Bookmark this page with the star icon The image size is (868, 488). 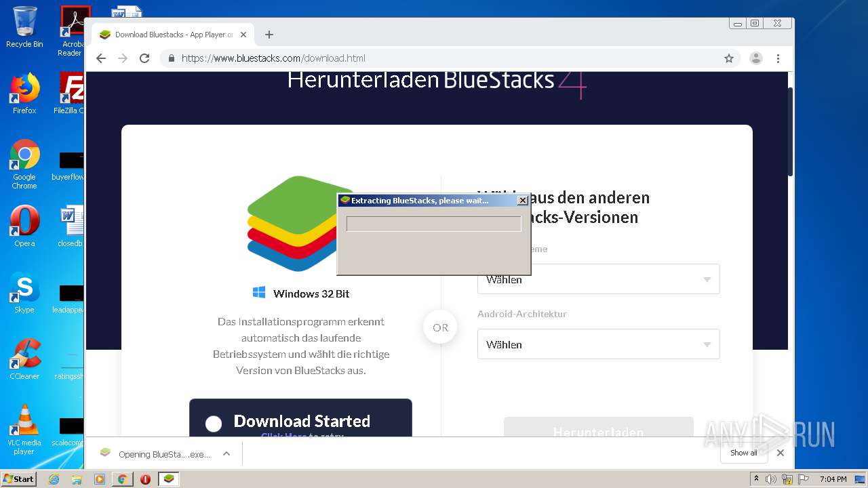point(729,58)
